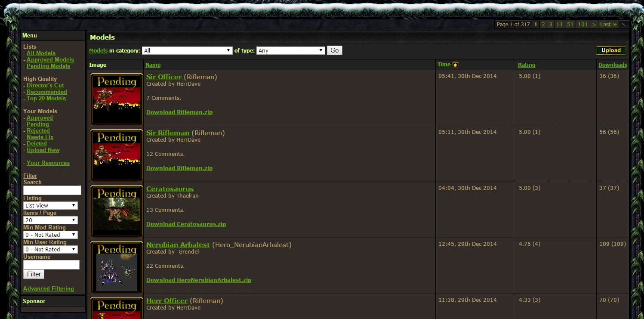Open Top 20 Models from the menu
The height and width of the screenshot is (319, 644).
pos(46,98)
